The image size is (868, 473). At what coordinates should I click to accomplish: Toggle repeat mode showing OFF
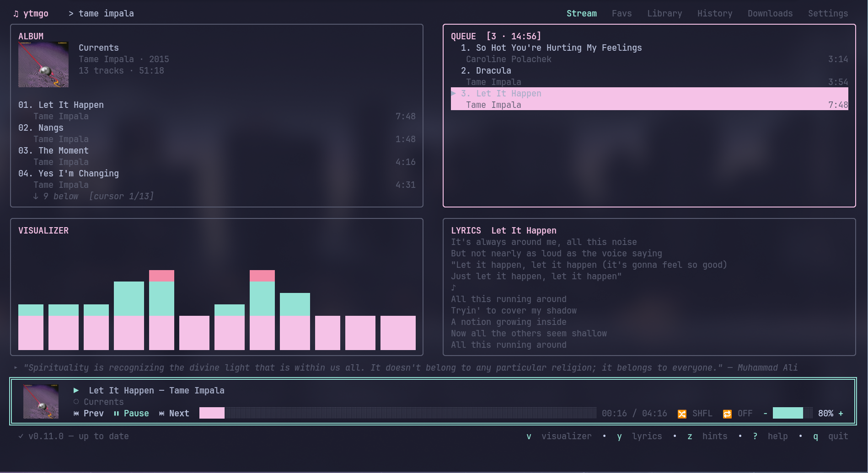tap(745, 414)
